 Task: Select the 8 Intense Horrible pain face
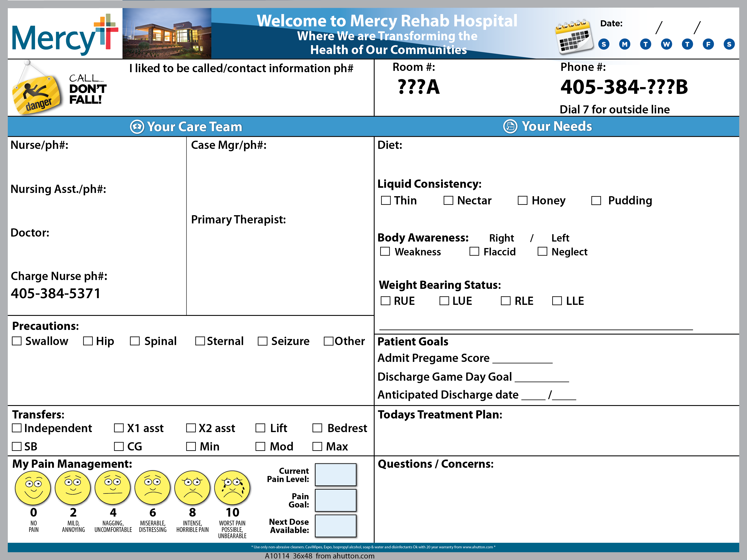[193, 488]
